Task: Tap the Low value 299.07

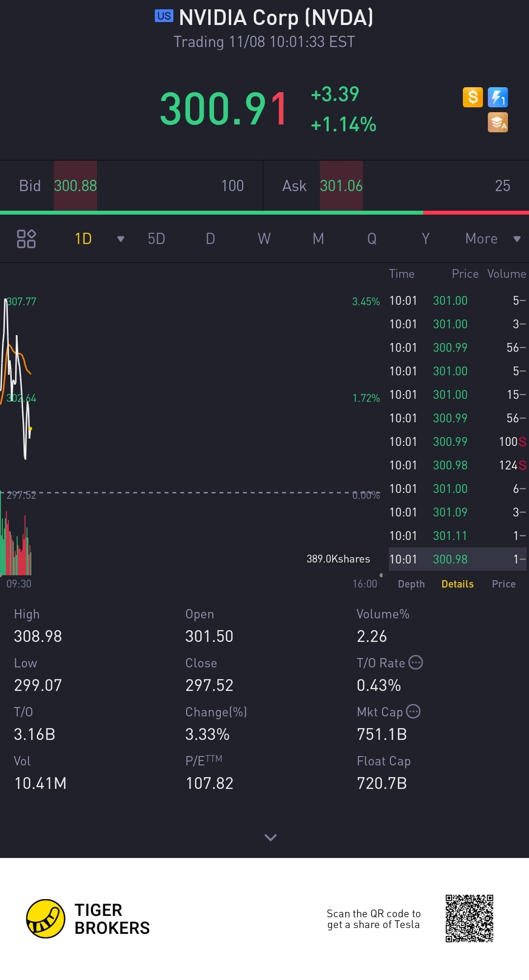Action: coord(38,685)
